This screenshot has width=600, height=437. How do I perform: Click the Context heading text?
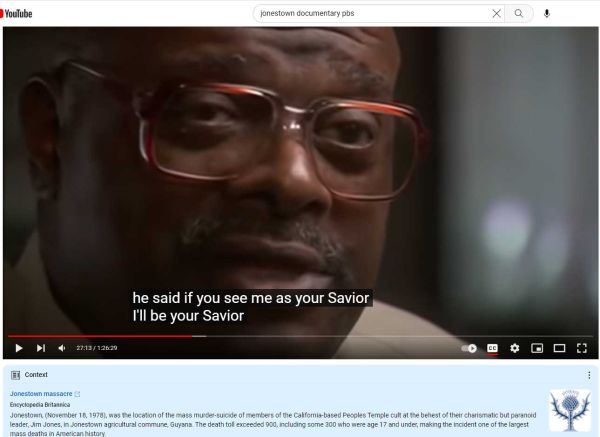click(36, 375)
